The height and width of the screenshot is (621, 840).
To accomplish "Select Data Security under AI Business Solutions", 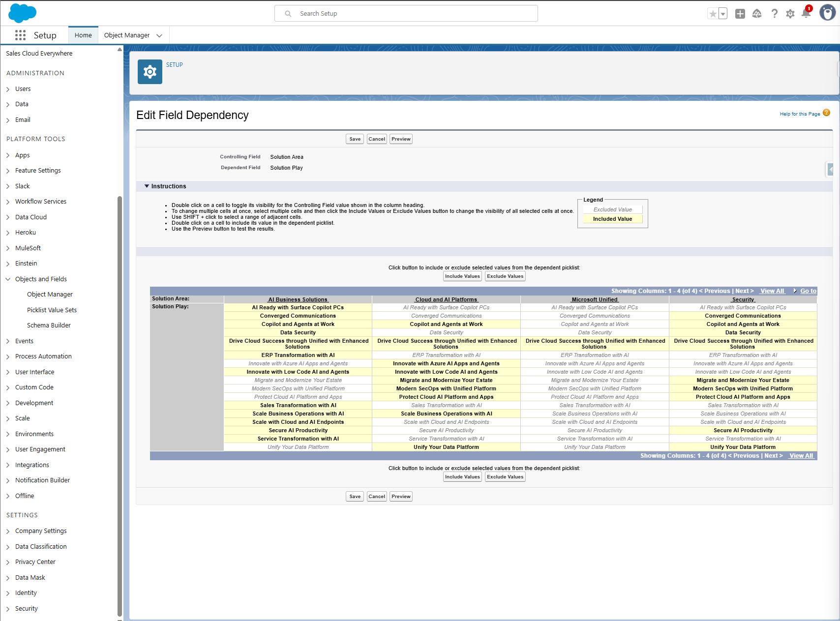I will [x=298, y=333].
